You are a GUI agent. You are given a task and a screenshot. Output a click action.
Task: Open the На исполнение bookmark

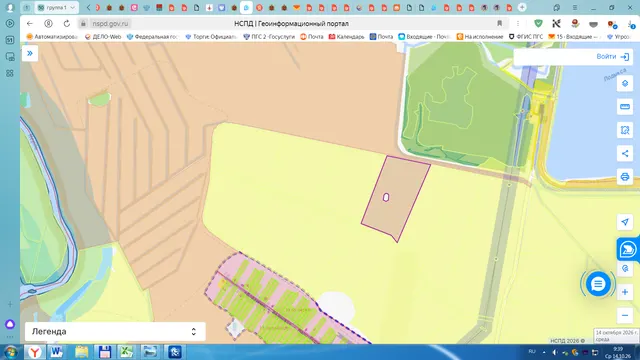pos(480,37)
